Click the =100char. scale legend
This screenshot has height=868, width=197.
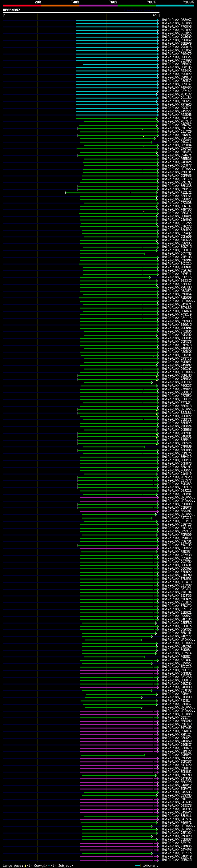[x=146, y=865]
